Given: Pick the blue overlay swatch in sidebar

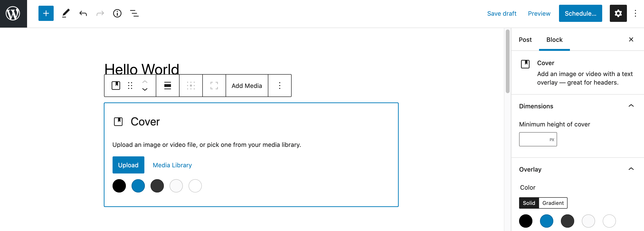Looking at the screenshot, I should 546,221.
